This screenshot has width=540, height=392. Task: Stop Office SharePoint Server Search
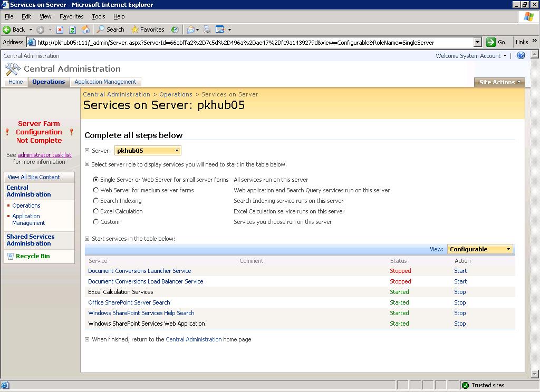pos(460,302)
